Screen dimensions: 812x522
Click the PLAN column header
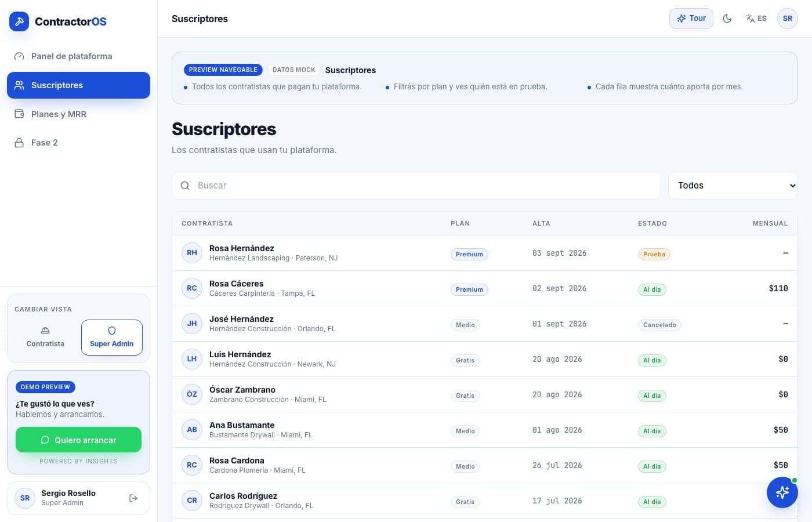(x=461, y=223)
